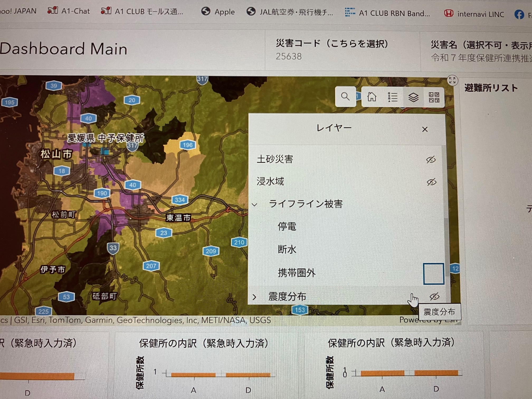Expand the map to fullscreen icon

coord(452,80)
